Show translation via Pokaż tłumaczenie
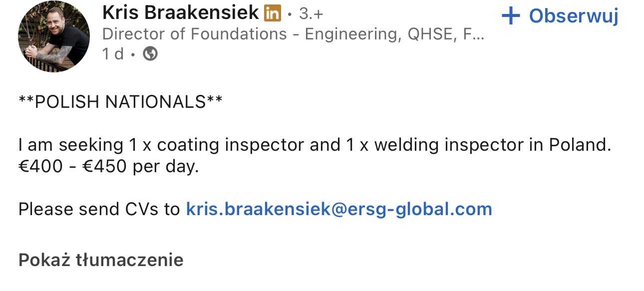Image resolution: width=644 pixels, height=291 pixels. [101, 260]
